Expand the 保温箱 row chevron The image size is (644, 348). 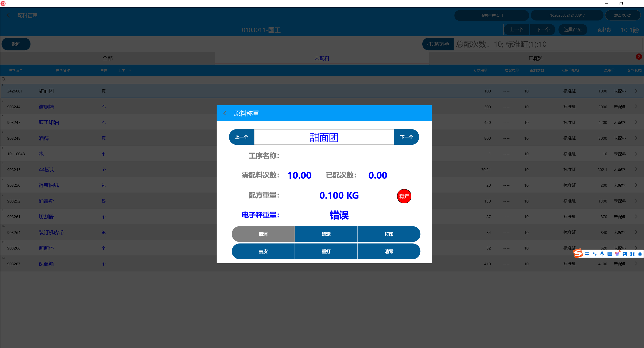(x=636, y=264)
